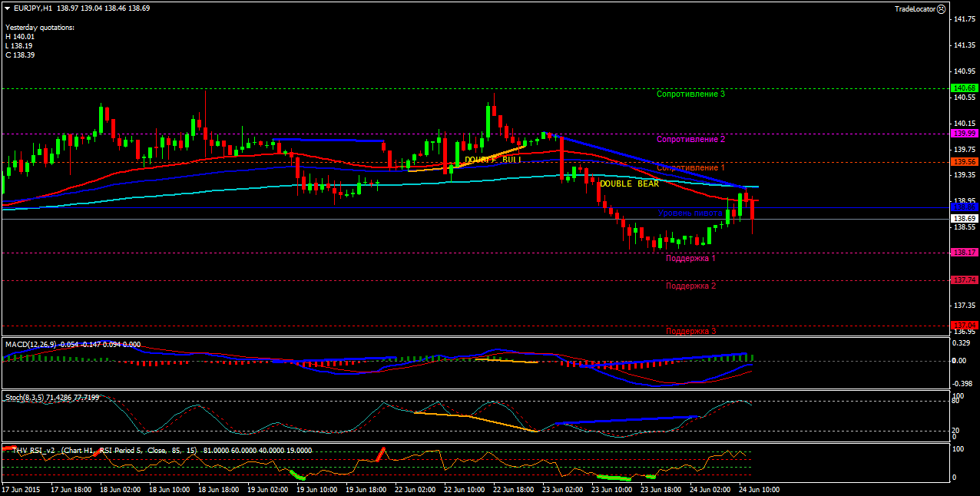Screen dimensions: 980x496
Task: Click the 141.35 price scale value
Action: [x=965, y=45]
